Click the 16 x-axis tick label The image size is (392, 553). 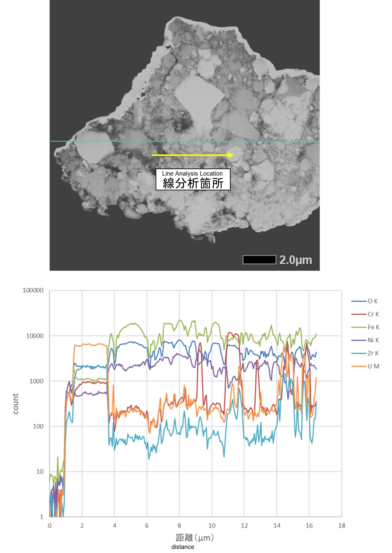[x=309, y=526]
